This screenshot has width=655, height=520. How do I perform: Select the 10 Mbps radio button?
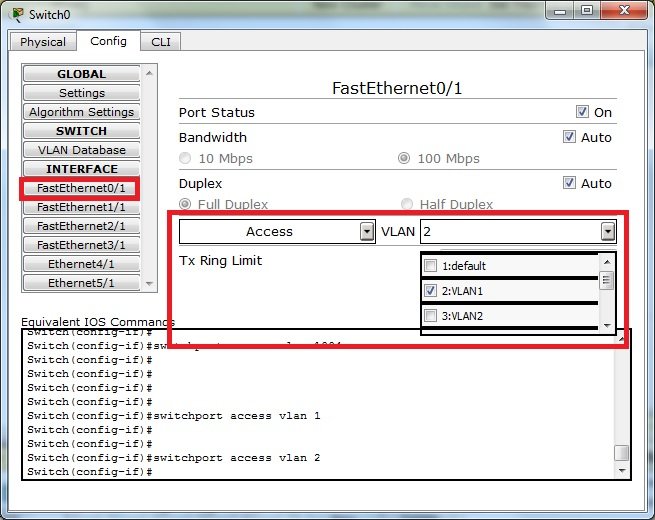coord(185,158)
